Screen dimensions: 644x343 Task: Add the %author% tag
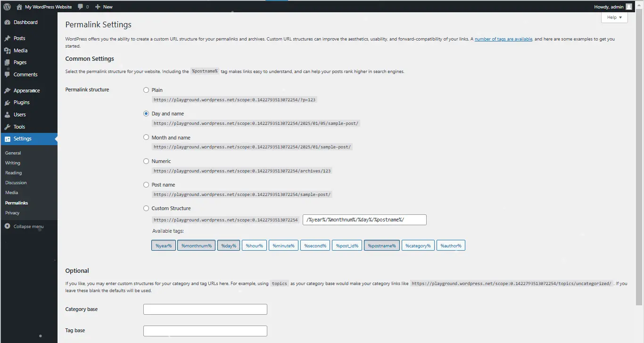point(451,245)
